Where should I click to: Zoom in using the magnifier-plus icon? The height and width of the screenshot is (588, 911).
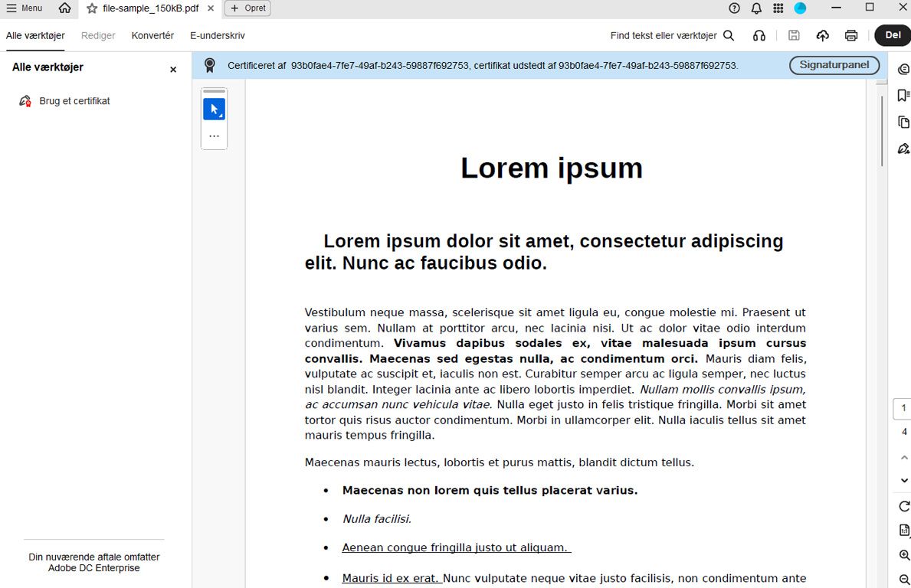click(904, 555)
